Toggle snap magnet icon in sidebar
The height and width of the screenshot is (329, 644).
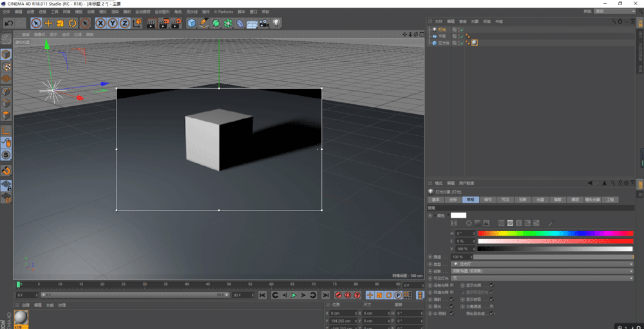6,171
